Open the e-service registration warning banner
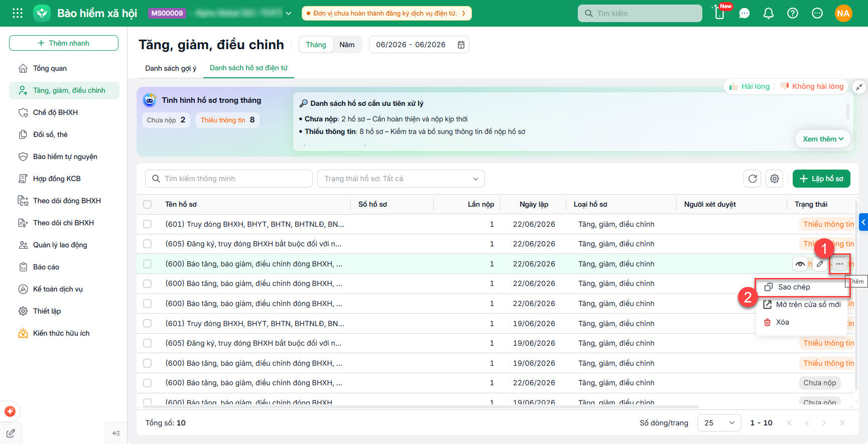Screen dimensions: 868x444 click(387, 14)
